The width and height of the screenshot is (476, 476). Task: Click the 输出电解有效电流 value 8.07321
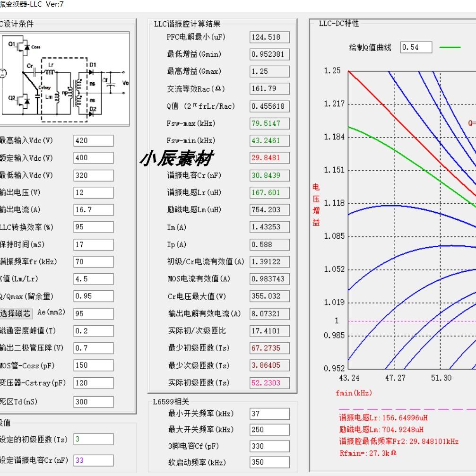pos(269,313)
